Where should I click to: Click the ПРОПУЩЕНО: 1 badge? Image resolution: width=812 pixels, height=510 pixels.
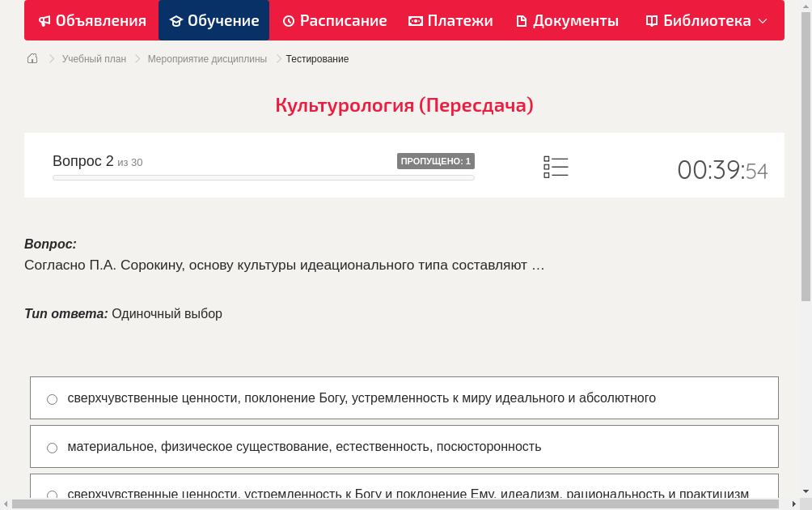pyautogui.click(x=435, y=161)
